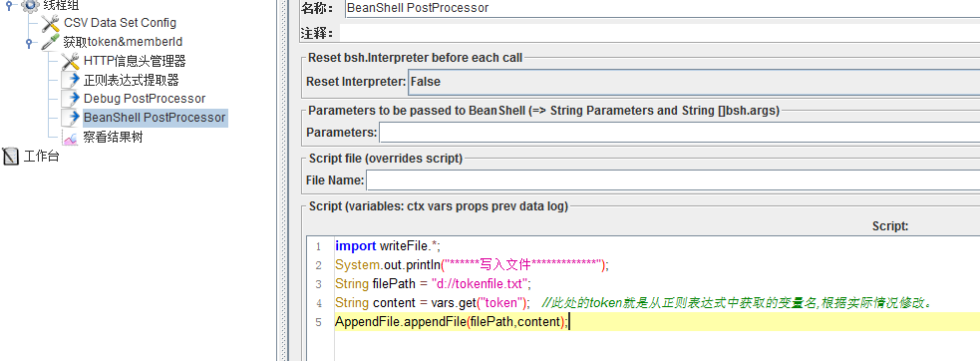980x361 pixels.
Task: Open the Reset Interpreter dropdown showing False
Action: pos(694,82)
